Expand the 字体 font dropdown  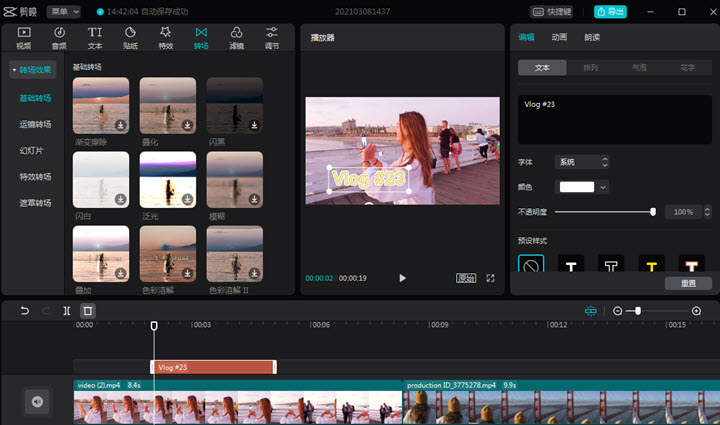click(x=583, y=161)
